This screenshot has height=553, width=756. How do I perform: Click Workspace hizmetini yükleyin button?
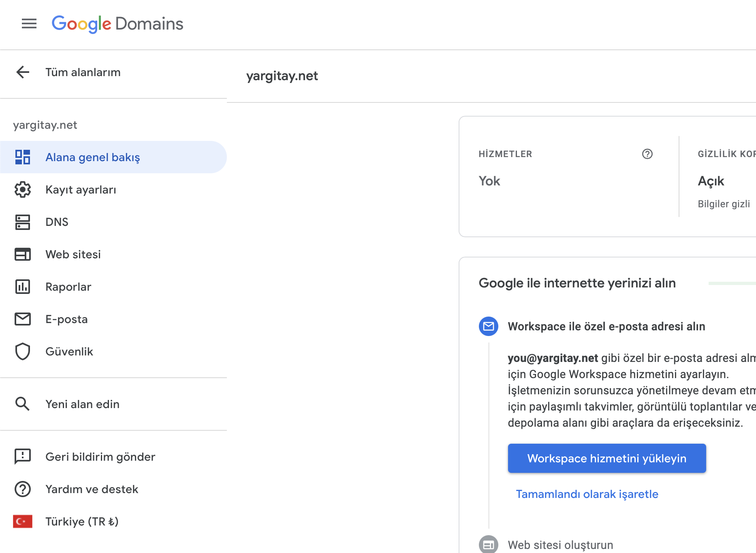pyautogui.click(x=607, y=458)
